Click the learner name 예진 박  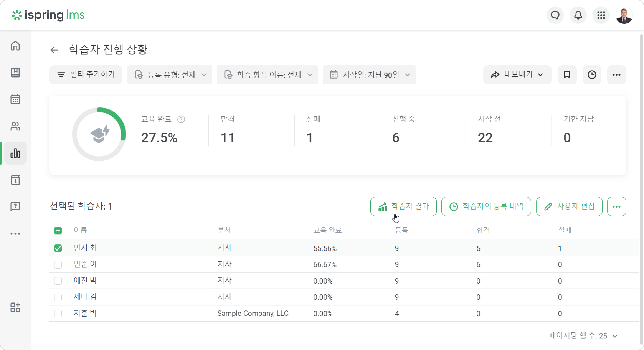tap(85, 281)
